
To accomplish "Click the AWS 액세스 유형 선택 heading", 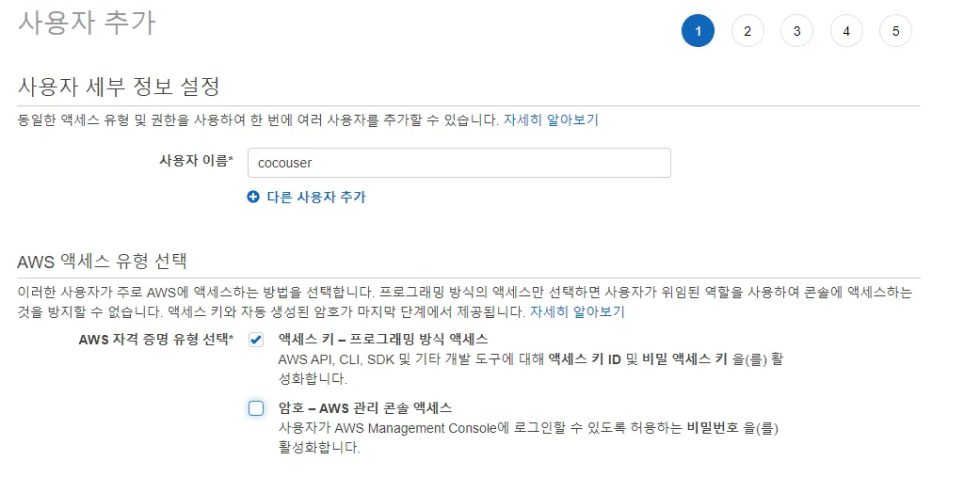I will (x=103, y=261).
